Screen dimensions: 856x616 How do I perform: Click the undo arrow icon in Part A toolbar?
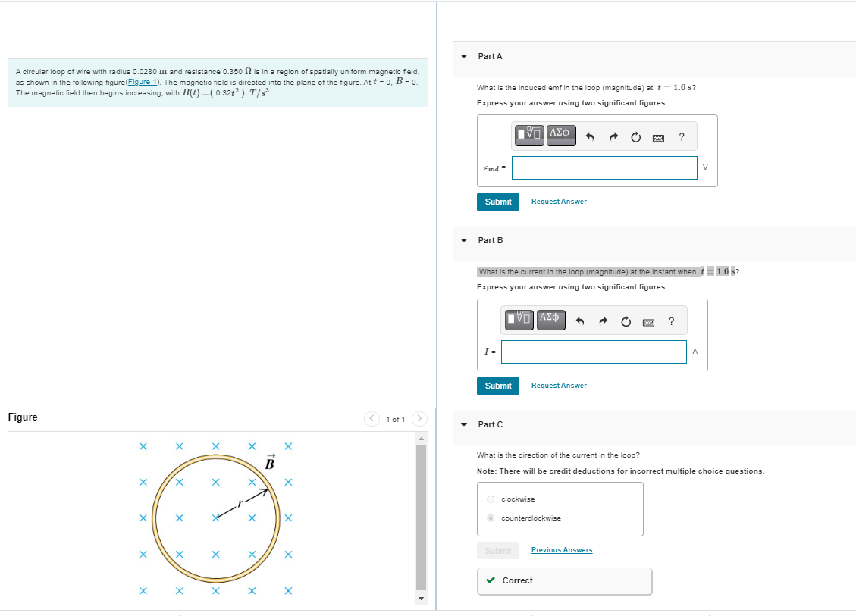pos(591,136)
